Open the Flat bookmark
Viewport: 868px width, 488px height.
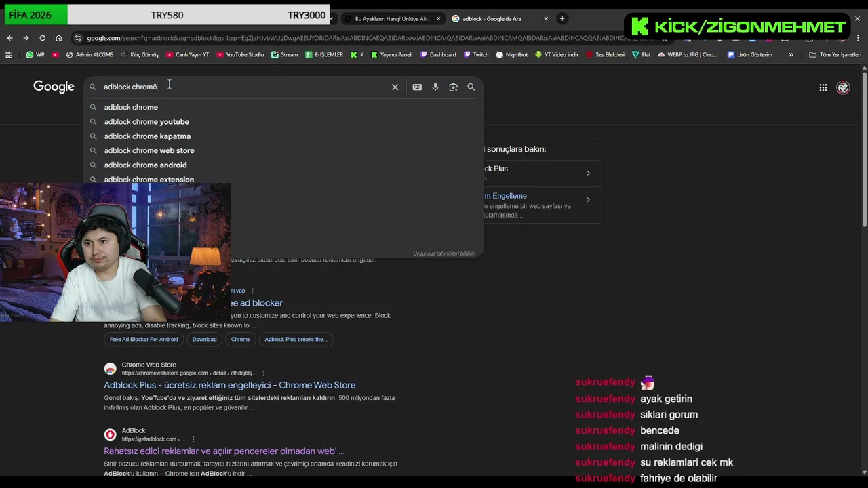coord(641,54)
